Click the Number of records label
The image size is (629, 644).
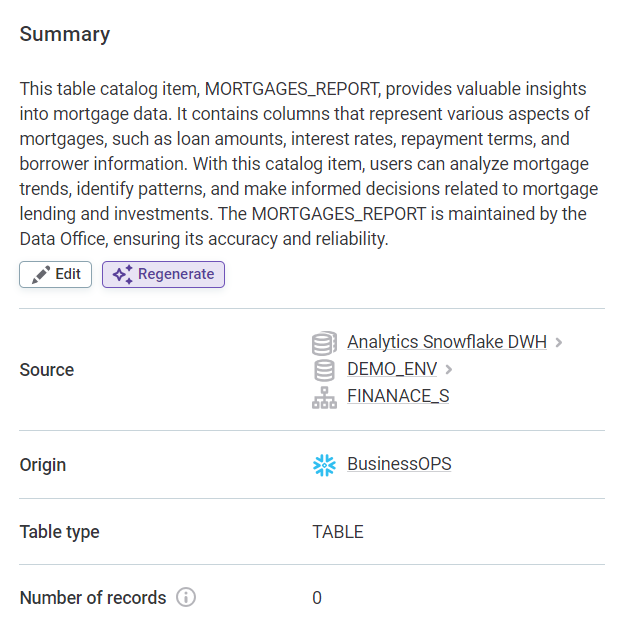93,598
